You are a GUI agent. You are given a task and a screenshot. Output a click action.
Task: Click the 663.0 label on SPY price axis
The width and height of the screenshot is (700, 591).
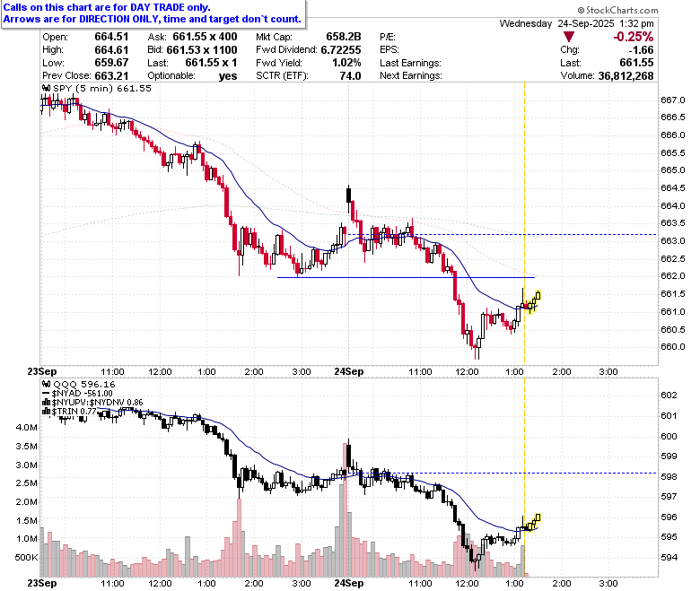[673, 241]
